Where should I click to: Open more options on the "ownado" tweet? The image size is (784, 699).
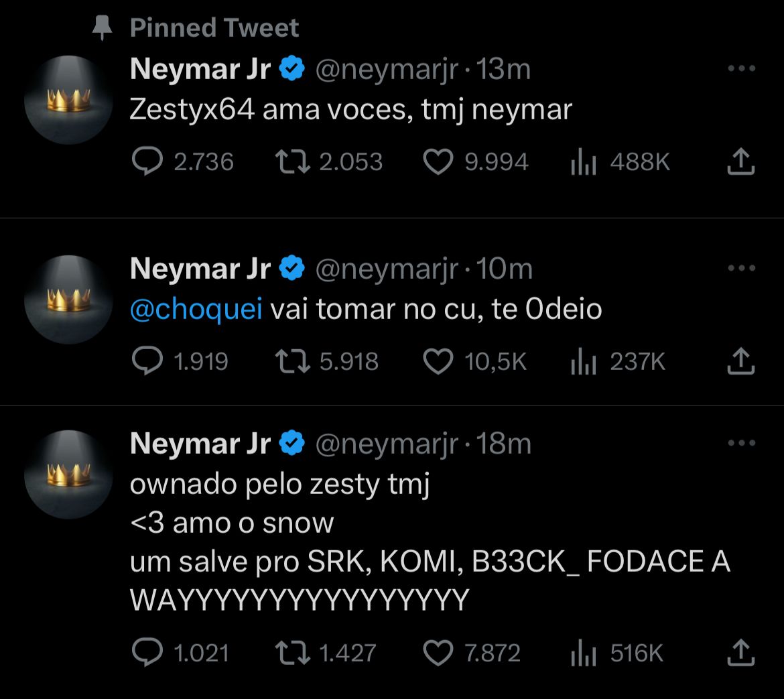741,443
